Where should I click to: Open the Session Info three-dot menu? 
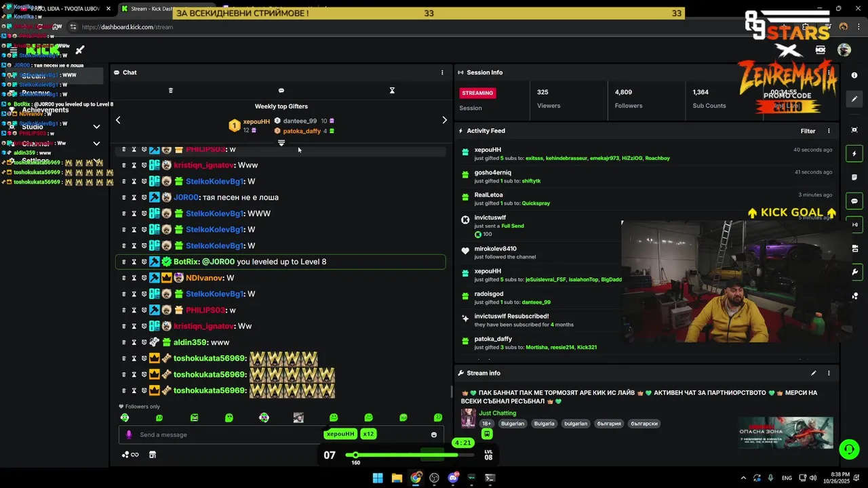pyautogui.click(x=829, y=73)
